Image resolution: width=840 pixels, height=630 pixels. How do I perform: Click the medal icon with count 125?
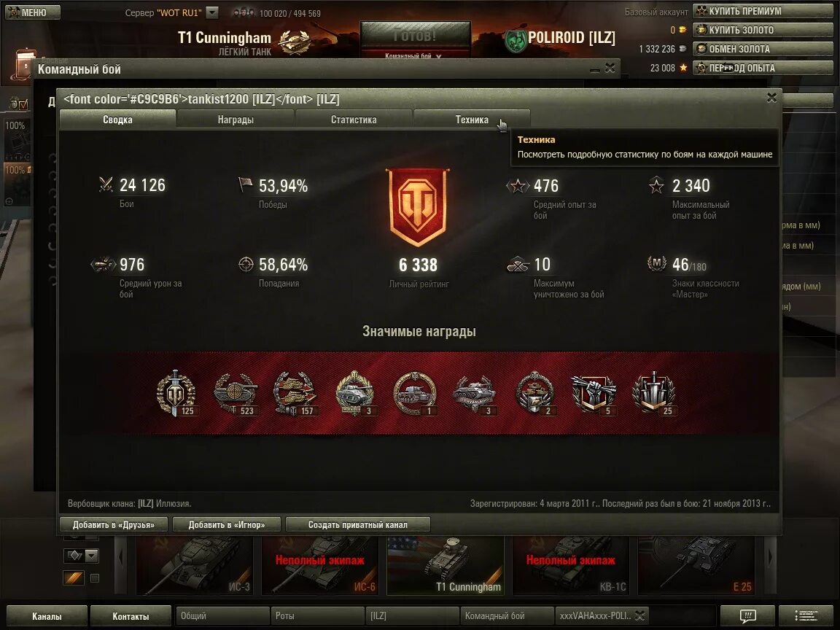pyautogui.click(x=176, y=393)
